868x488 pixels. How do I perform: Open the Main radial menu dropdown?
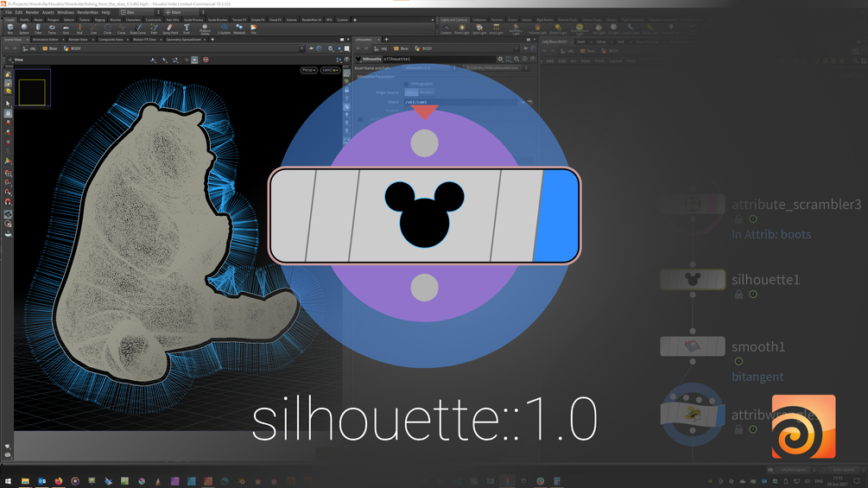184,12
